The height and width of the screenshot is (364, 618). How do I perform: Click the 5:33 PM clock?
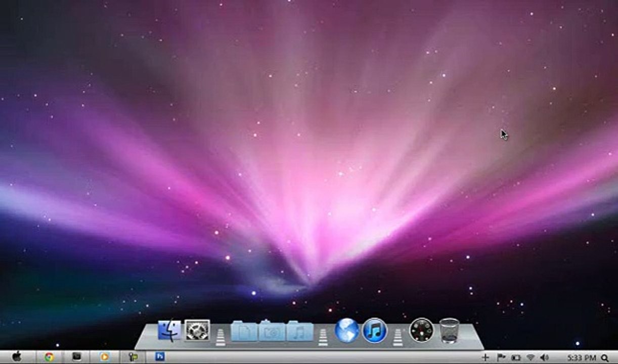coord(582,357)
